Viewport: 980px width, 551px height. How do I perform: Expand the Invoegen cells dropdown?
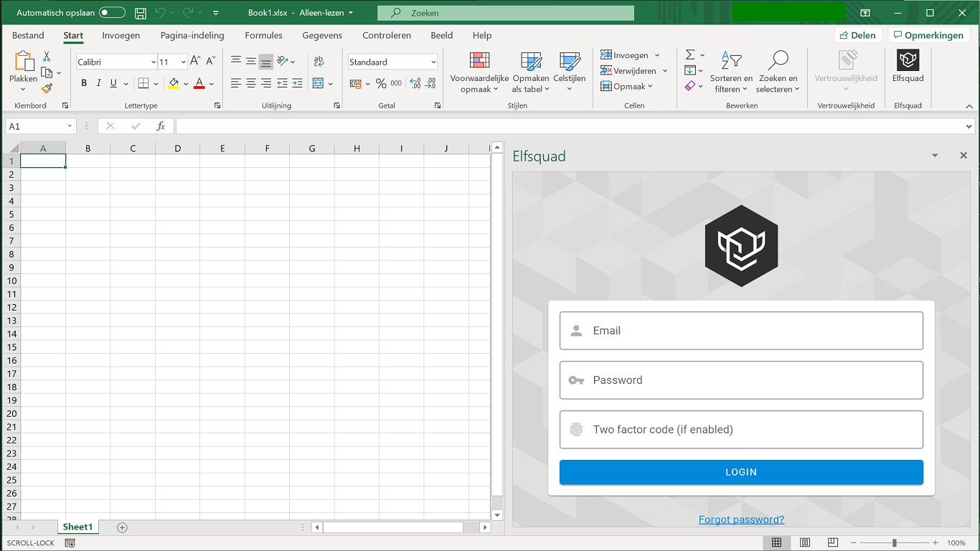click(x=656, y=55)
